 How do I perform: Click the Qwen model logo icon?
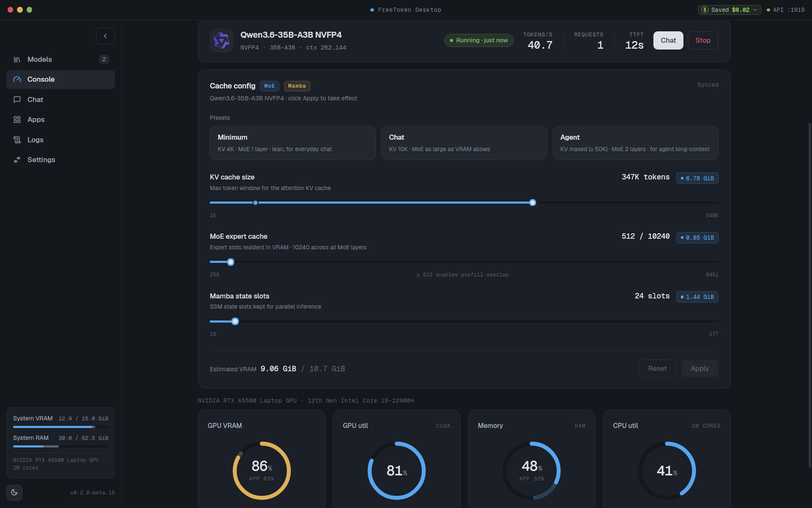click(221, 41)
